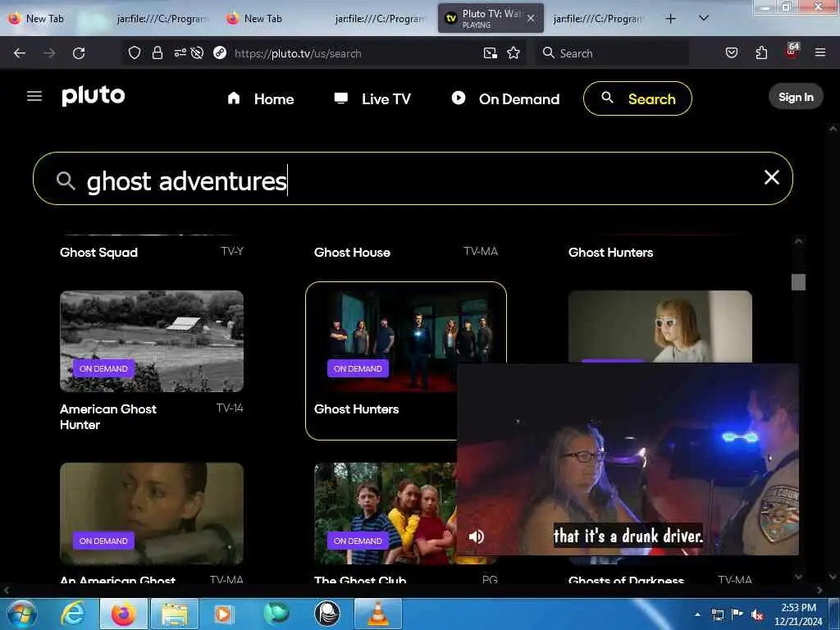Viewport: 840px width, 630px height.
Task: Click results list scroll down arrow
Action: (798, 577)
